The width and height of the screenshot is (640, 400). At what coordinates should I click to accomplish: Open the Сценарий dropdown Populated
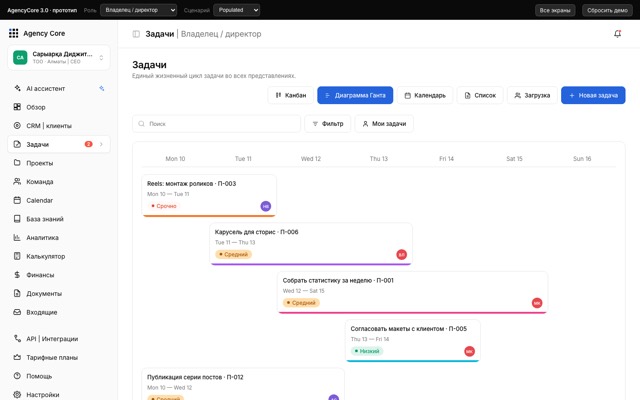[x=237, y=10]
